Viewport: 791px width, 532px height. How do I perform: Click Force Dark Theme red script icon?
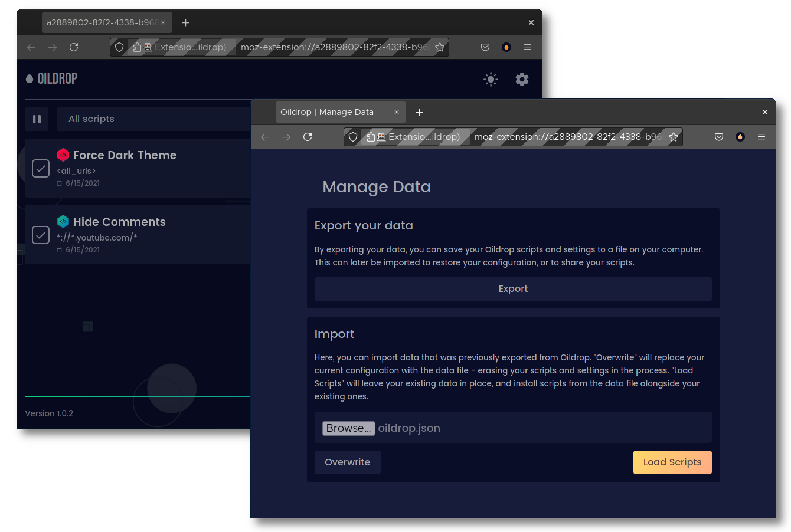(63, 155)
